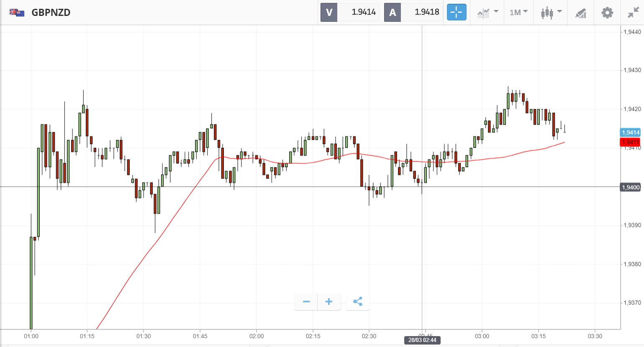The width and height of the screenshot is (644, 347).
Task: Click the A buy price 1.9418 button
Action: tap(413, 12)
